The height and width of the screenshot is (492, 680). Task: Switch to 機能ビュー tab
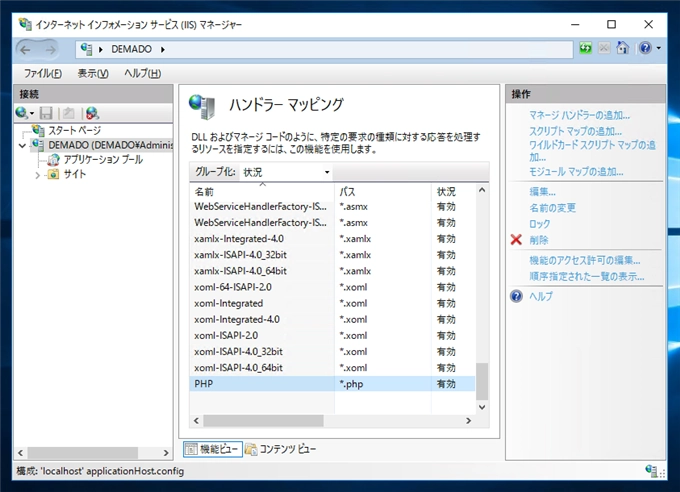tap(212, 449)
